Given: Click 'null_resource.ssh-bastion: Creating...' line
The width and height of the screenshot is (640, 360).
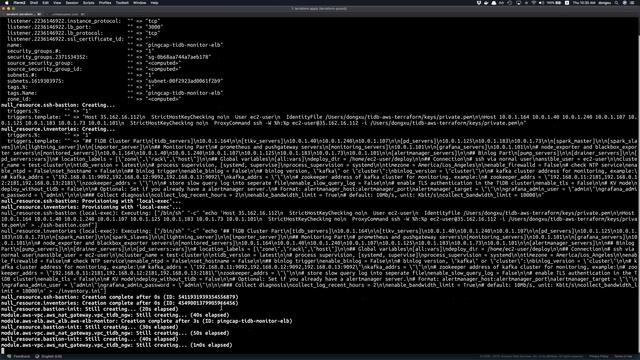Looking at the screenshot, I should click(x=58, y=105).
